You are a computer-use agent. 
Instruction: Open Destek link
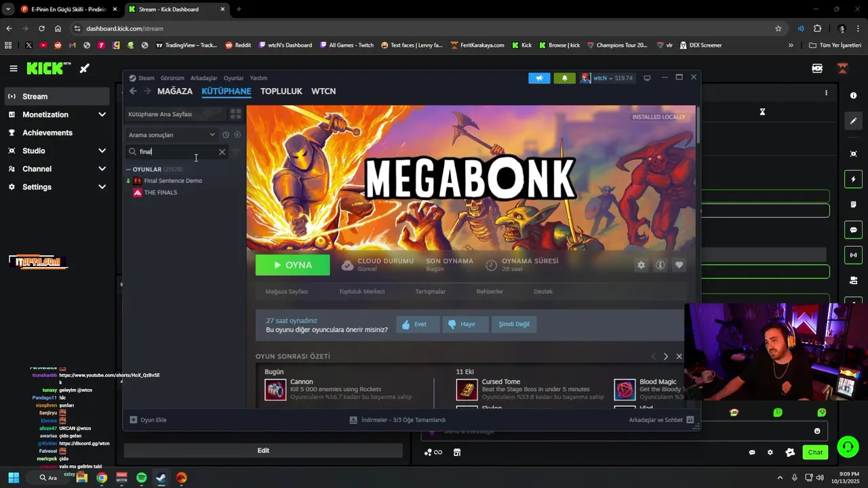click(x=543, y=291)
